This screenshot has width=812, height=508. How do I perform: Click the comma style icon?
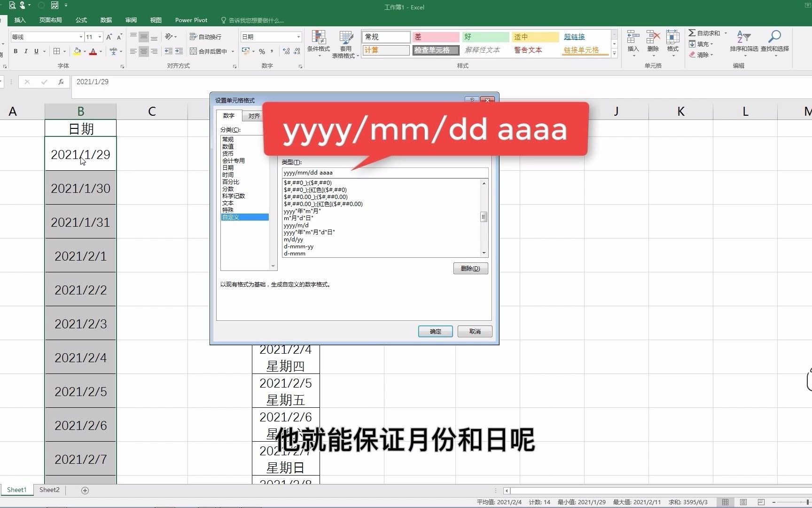[272, 51]
